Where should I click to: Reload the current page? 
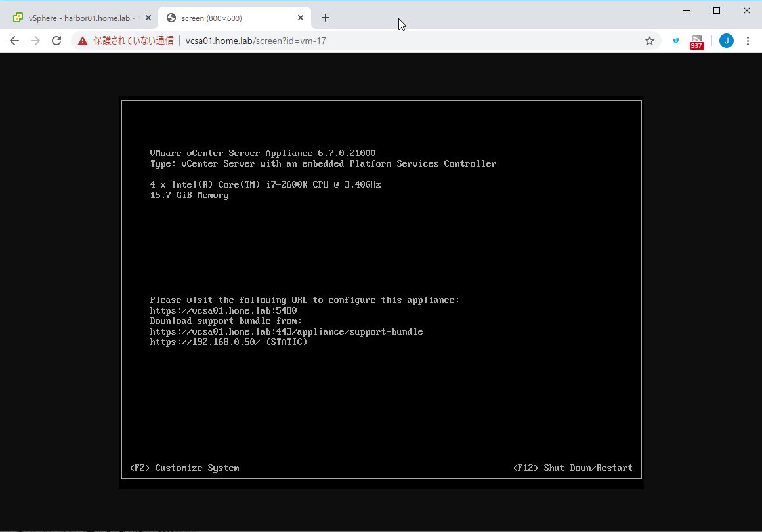[x=56, y=41]
